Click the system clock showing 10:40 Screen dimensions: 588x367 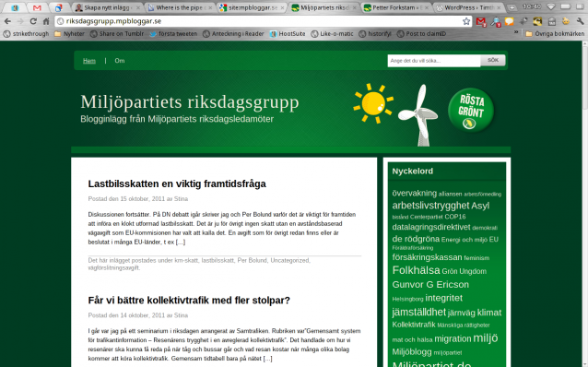[532, 6]
